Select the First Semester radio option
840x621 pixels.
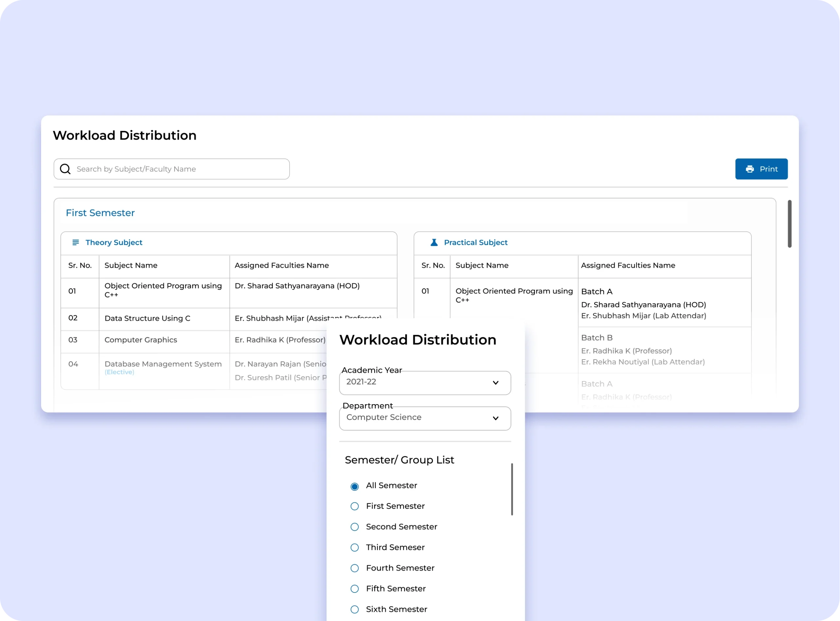(x=355, y=507)
